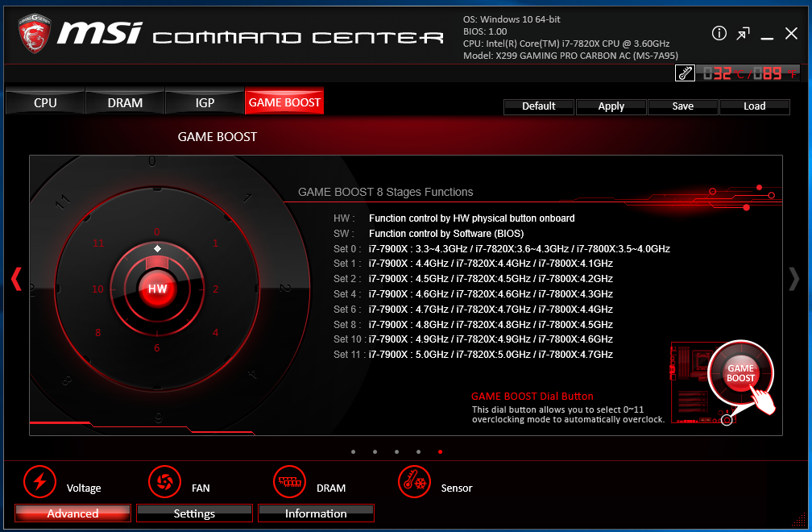Close the Command Center window
This screenshot has height=532, width=812.
[791, 34]
